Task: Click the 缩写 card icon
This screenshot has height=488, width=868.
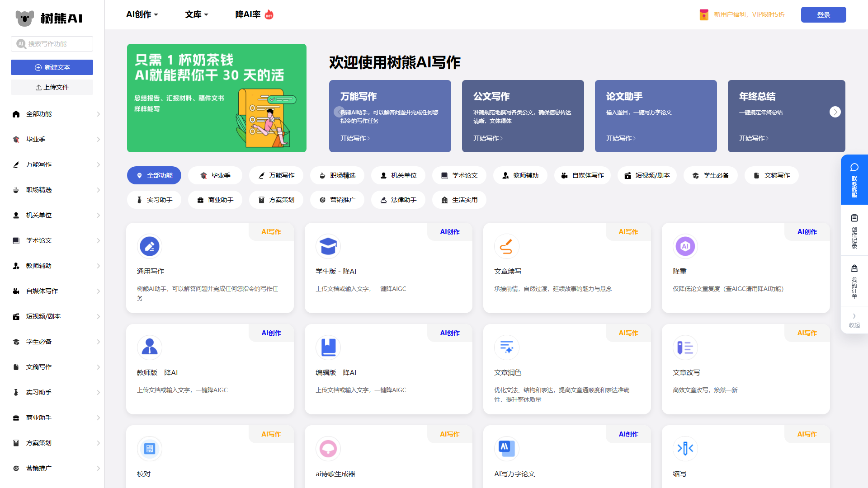Action: coord(685,449)
